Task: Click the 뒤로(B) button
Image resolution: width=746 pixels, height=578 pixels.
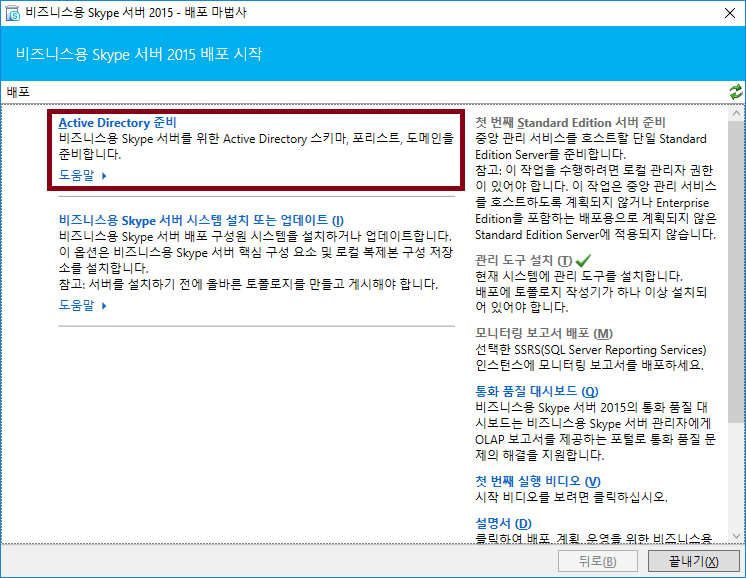Action: (x=598, y=561)
